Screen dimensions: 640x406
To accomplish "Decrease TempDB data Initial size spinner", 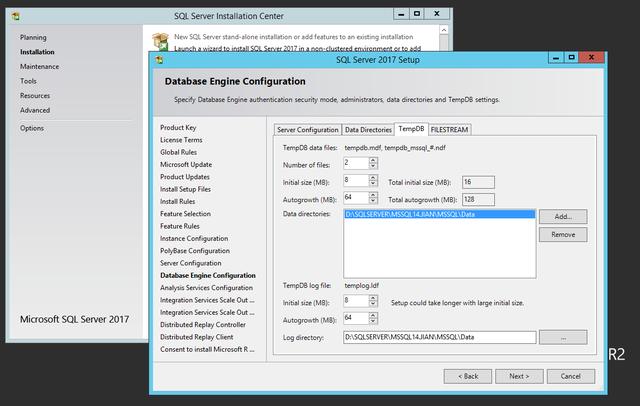I will [x=373, y=184].
